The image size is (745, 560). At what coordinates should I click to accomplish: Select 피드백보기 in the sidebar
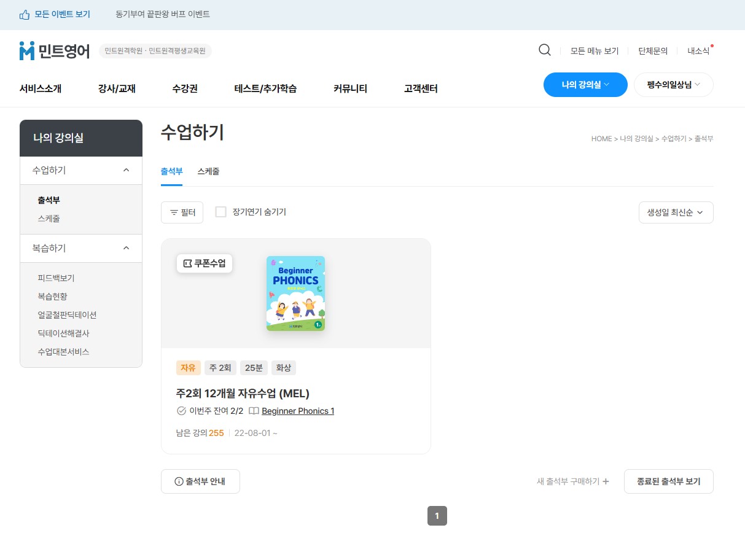pos(56,278)
